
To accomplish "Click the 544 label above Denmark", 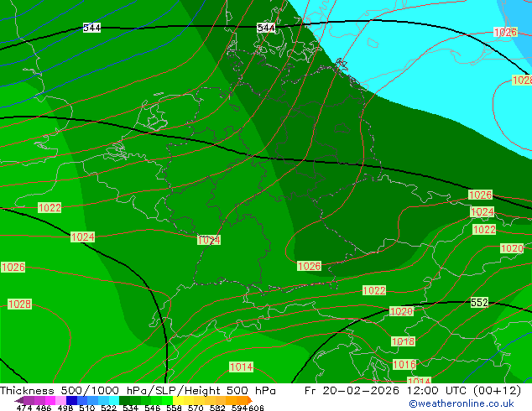I will point(266,28).
